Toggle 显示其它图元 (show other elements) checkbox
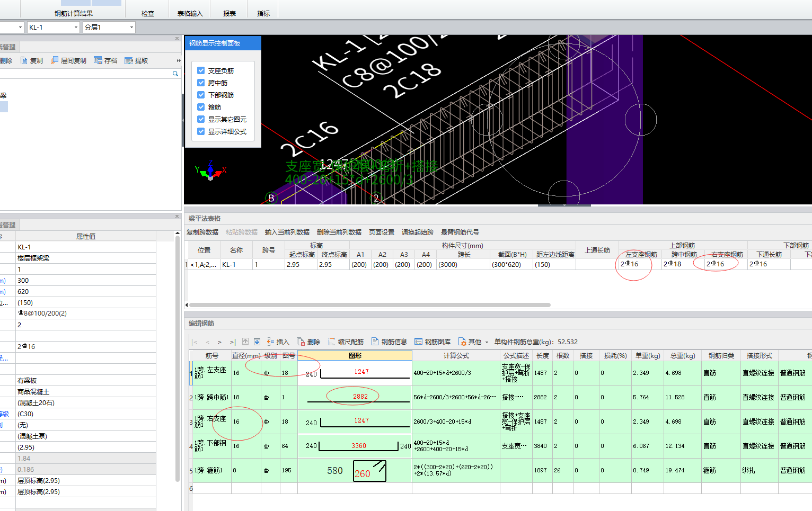The height and width of the screenshot is (511, 812). pyautogui.click(x=201, y=119)
